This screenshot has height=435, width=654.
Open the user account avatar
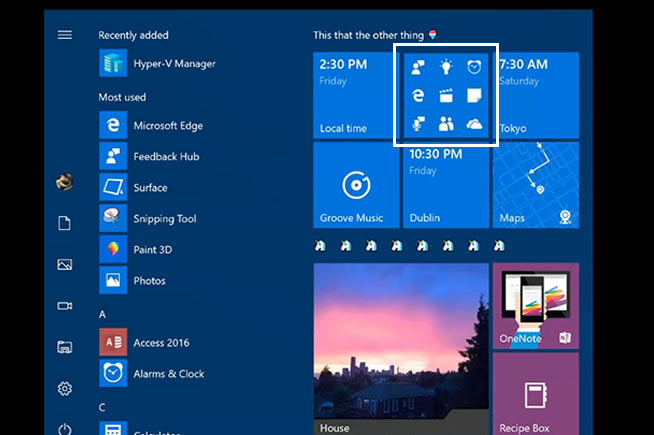click(65, 182)
